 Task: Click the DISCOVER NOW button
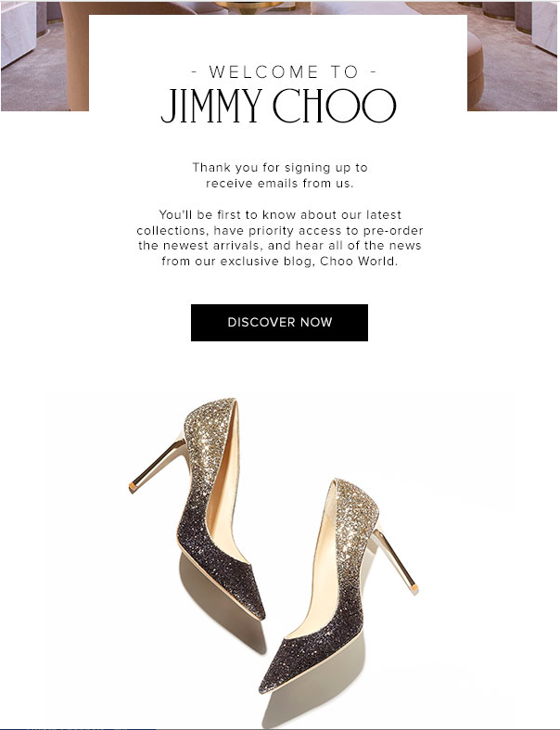click(279, 322)
